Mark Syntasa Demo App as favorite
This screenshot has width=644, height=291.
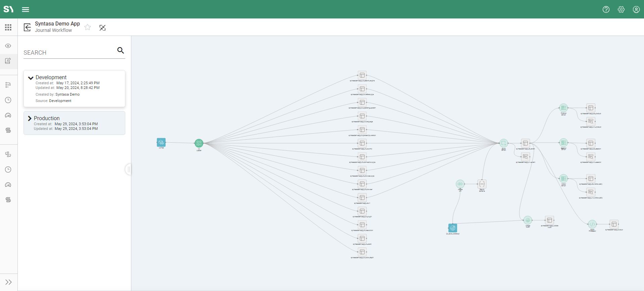click(88, 28)
